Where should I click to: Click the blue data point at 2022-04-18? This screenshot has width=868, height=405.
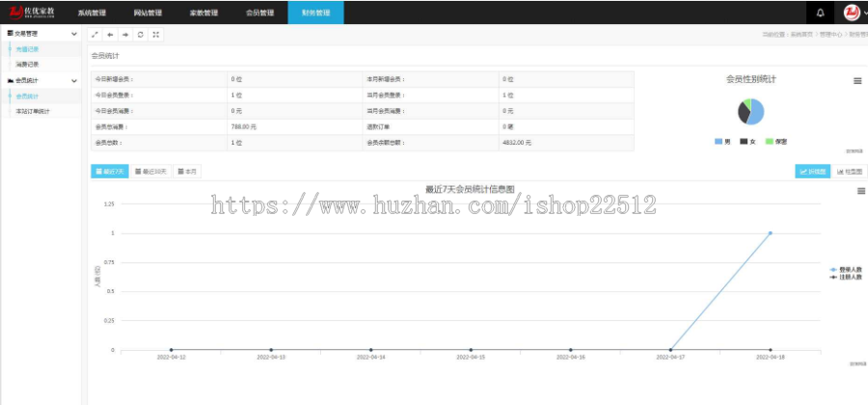[770, 233]
